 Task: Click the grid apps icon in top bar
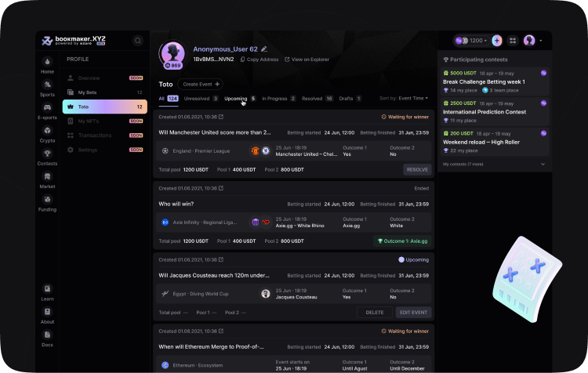[x=513, y=41]
